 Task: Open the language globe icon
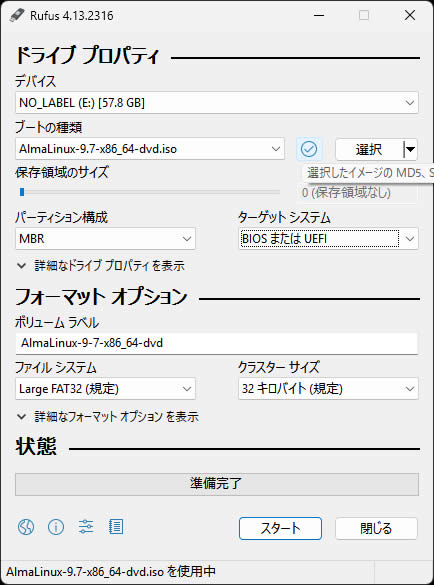[x=26, y=527]
